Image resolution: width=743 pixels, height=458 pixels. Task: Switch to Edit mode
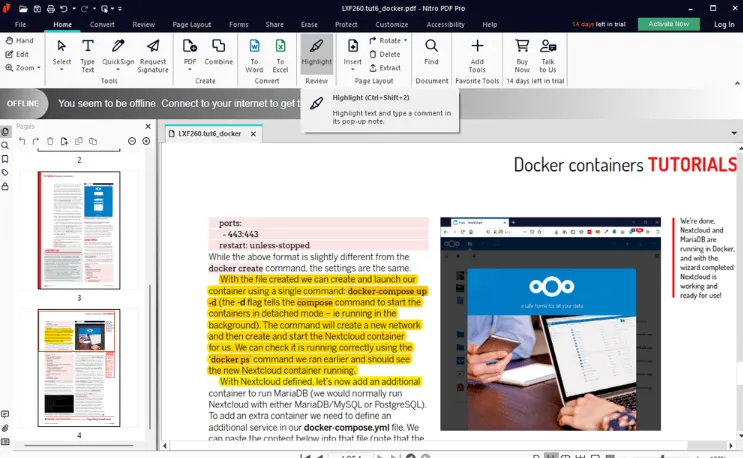point(17,54)
